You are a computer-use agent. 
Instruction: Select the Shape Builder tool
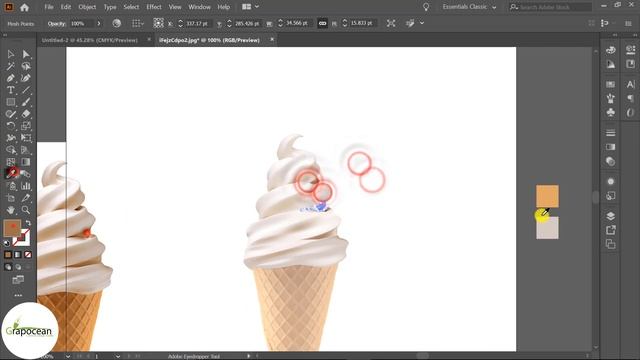tap(11, 150)
